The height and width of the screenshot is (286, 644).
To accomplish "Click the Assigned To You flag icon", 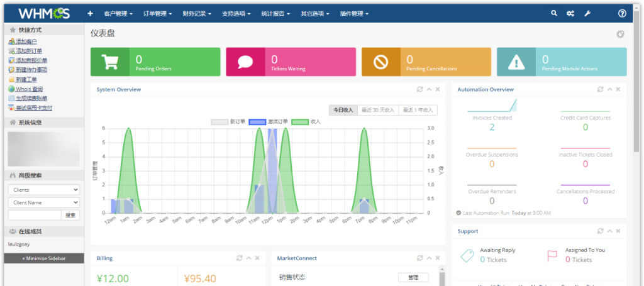I will tap(552, 256).
